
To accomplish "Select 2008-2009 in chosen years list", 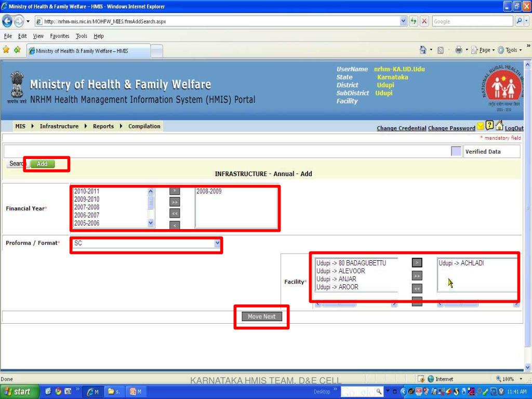I will coord(209,191).
